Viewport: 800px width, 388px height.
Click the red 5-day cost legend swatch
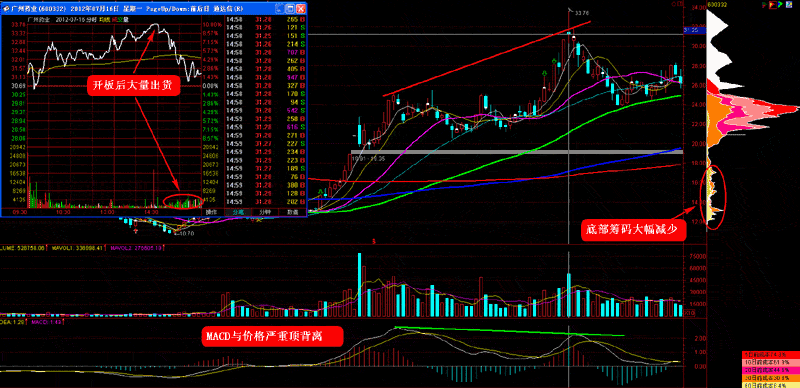click(x=771, y=355)
